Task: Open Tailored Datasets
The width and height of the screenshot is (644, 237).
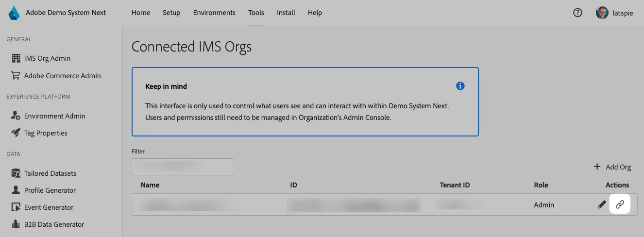Action: 50,173
